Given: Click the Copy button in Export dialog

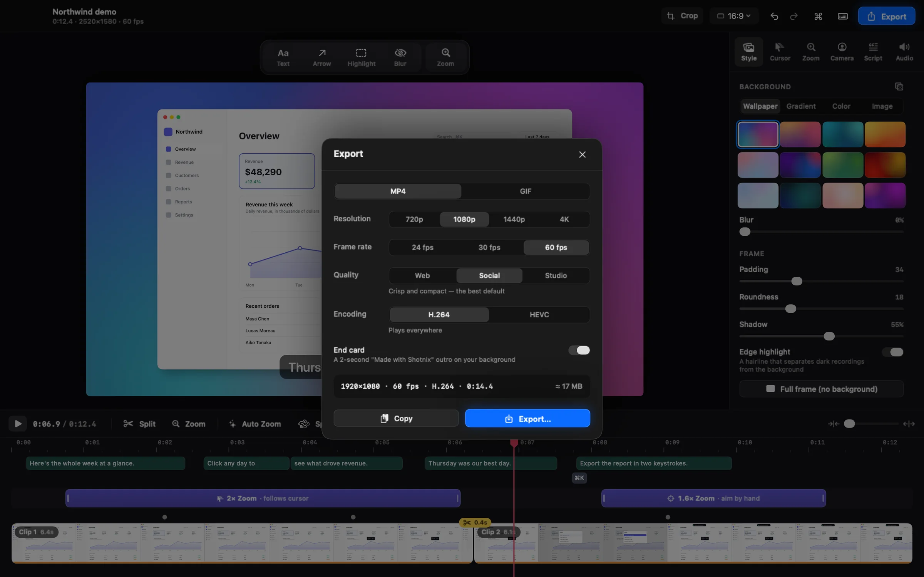Looking at the screenshot, I should (396, 418).
